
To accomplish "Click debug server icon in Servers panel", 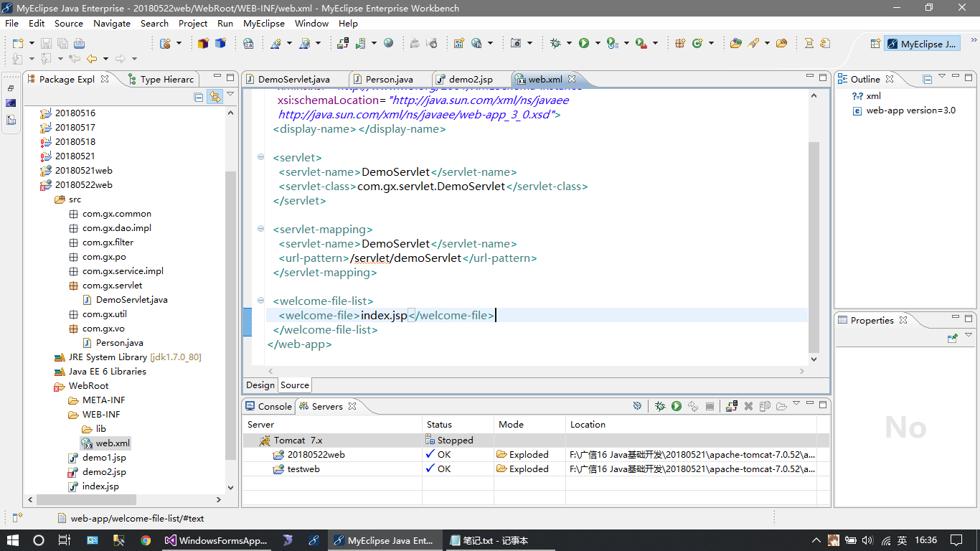I will click(x=660, y=406).
